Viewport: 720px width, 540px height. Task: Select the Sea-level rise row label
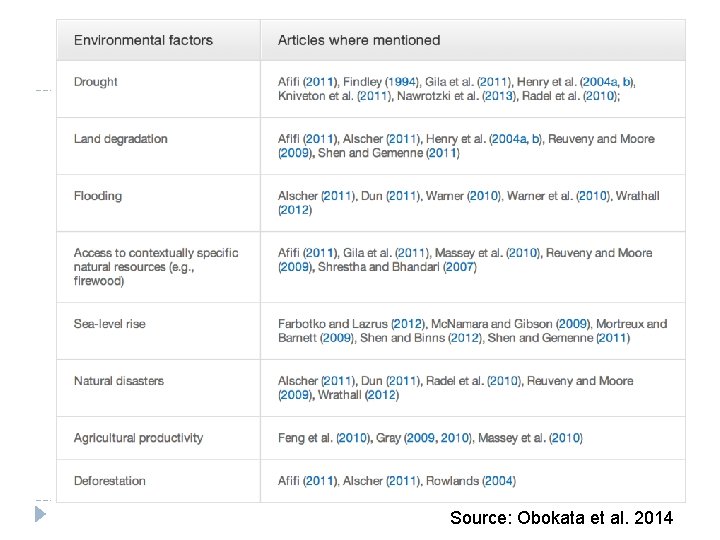(110, 324)
